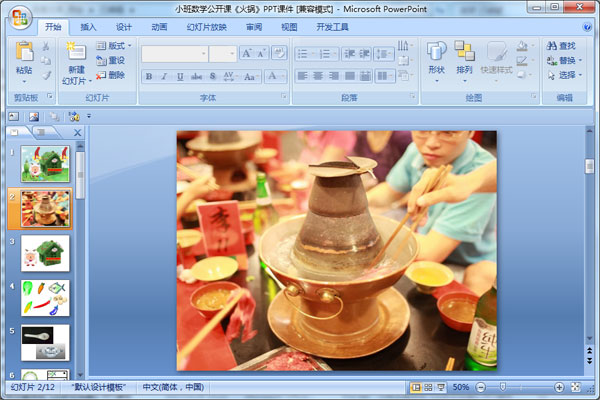Open the Character Spacing AV dropdown
This screenshot has width=600, height=400.
[x=230, y=76]
